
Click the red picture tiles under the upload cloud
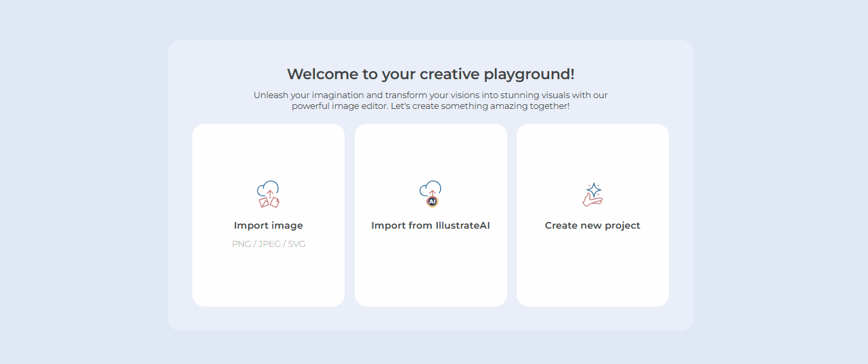tap(269, 202)
